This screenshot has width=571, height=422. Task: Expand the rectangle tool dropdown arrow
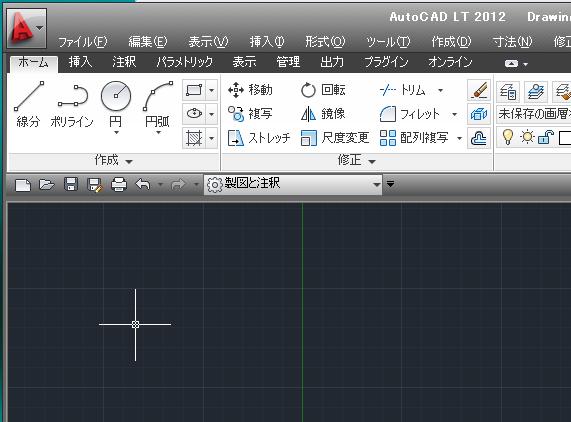[212, 90]
